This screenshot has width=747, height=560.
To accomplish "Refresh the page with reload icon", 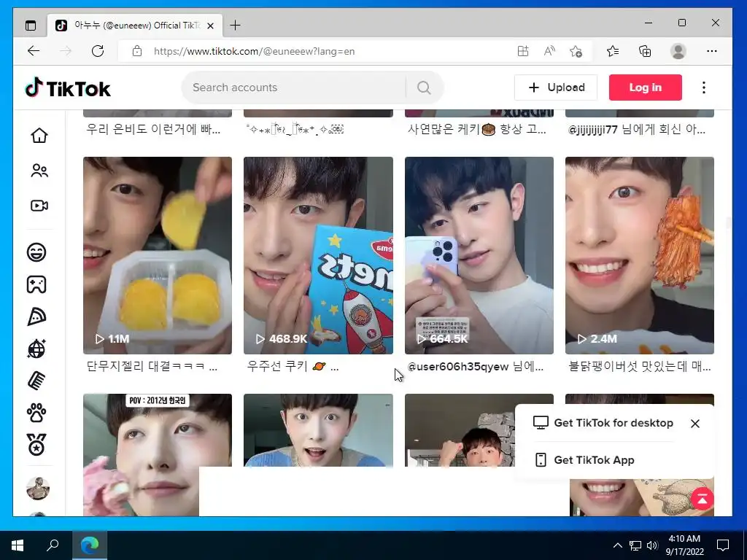I will click(98, 51).
